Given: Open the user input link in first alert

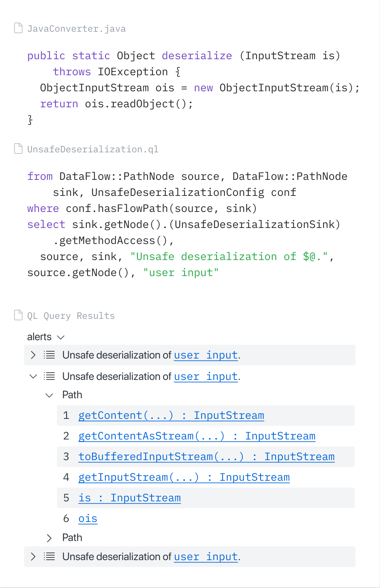Looking at the screenshot, I should tap(205, 355).
